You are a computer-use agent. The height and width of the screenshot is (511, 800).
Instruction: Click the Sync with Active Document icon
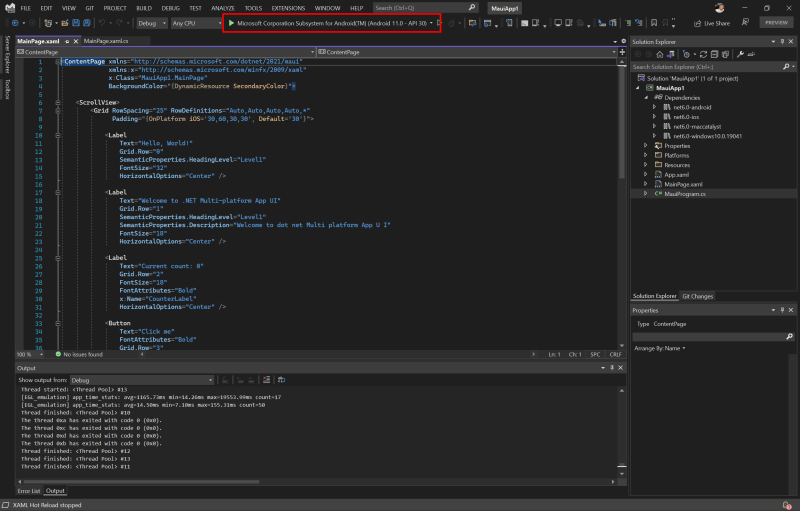tap(670, 54)
